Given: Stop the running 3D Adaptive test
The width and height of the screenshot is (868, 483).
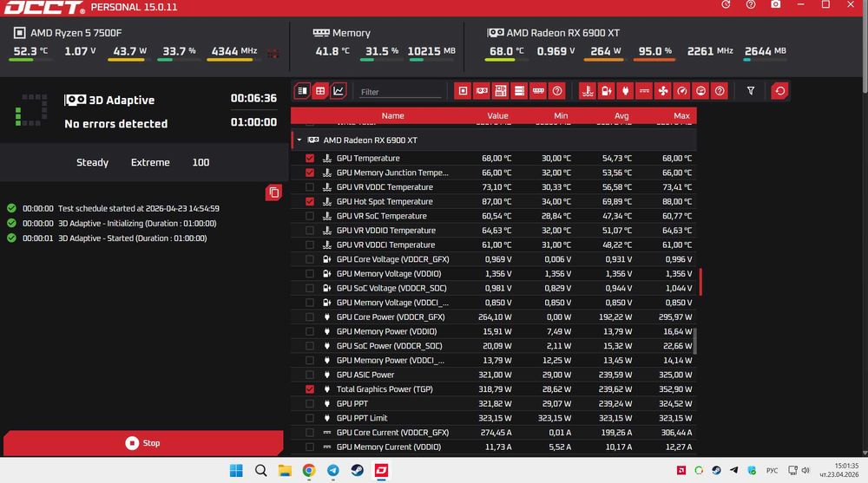Looking at the screenshot, I should tap(143, 442).
